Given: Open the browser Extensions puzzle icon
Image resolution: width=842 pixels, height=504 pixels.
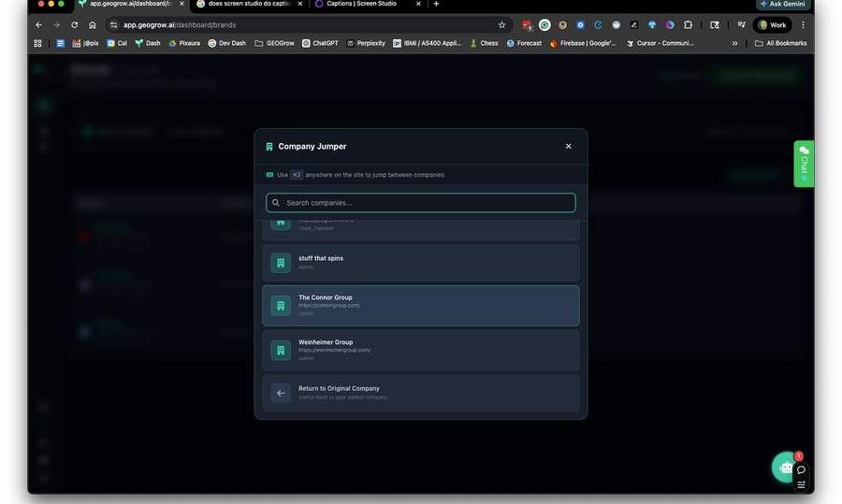Looking at the screenshot, I should [x=688, y=25].
